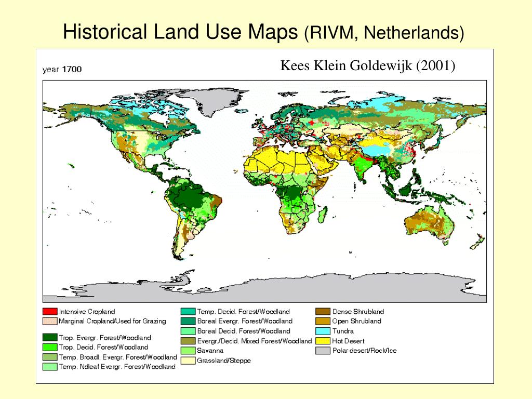Click the 'Evergr./Decid. Mixed Forest/Woodland' label

pyautogui.click(x=255, y=341)
